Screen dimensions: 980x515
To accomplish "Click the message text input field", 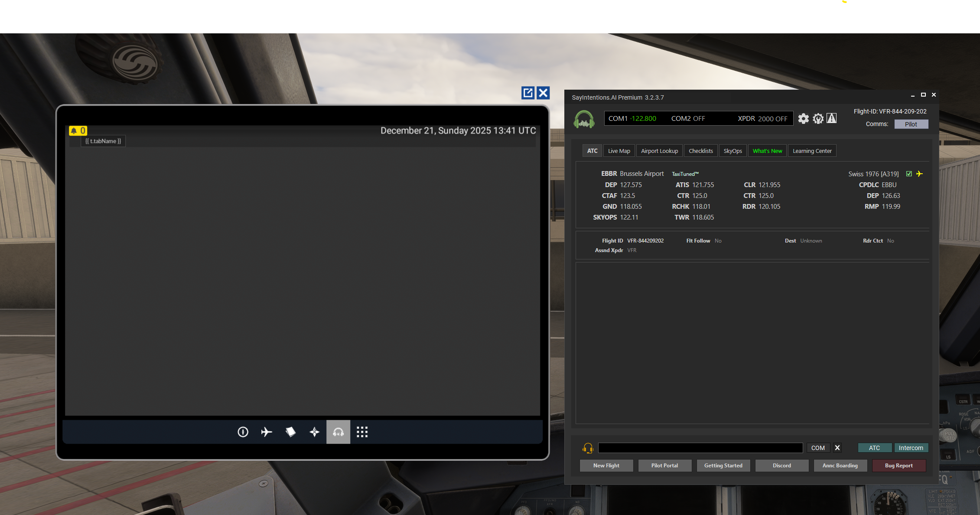I will coord(700,448).
